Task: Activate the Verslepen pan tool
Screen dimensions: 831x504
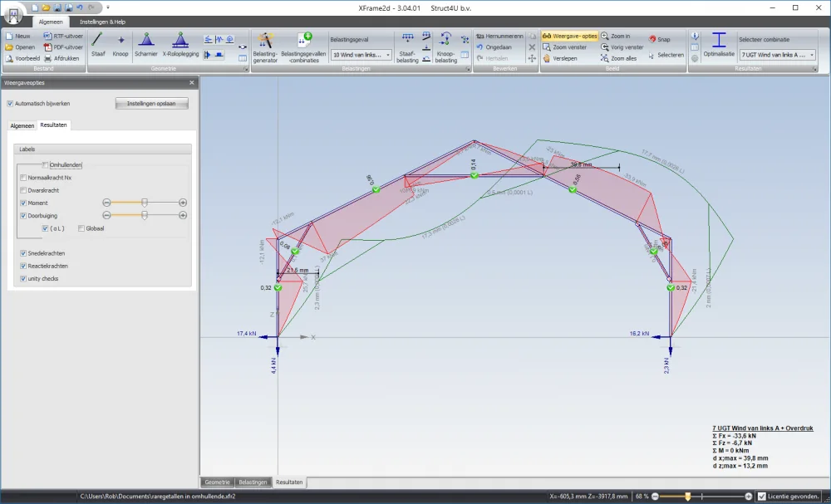Action: click(559, 58)
